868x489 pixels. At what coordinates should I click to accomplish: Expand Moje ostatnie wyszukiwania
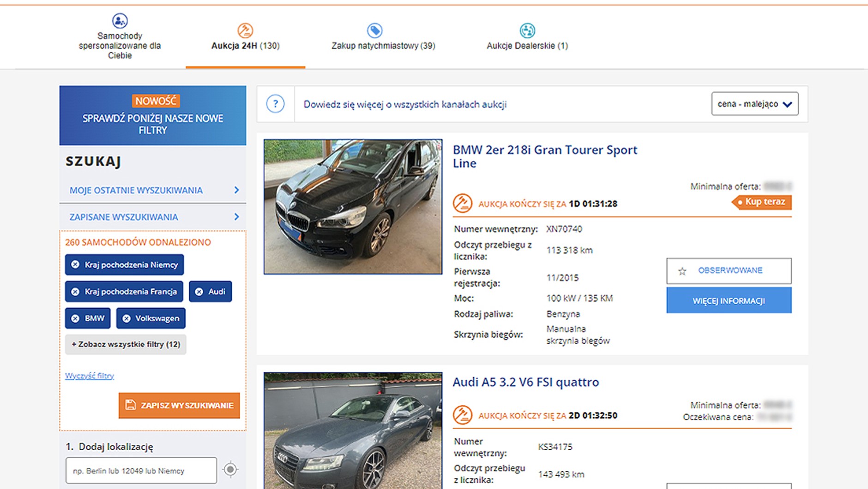[153, 190]
